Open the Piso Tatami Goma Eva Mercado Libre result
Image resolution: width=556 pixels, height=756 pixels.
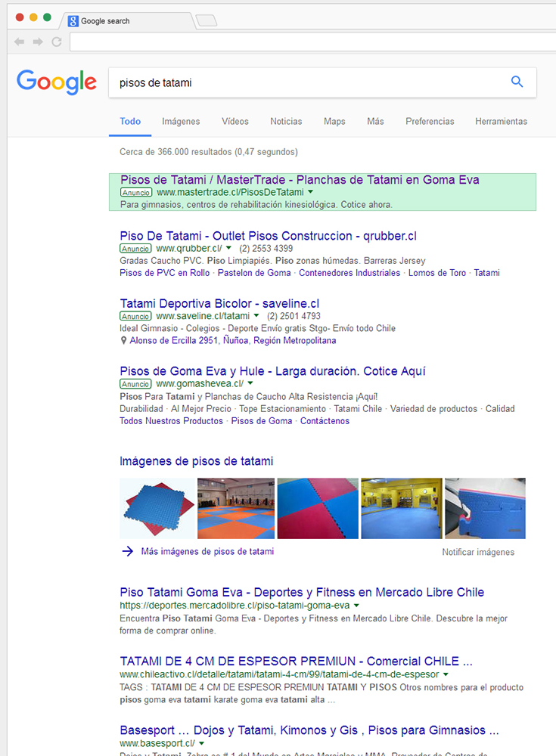tap(302, 592)
